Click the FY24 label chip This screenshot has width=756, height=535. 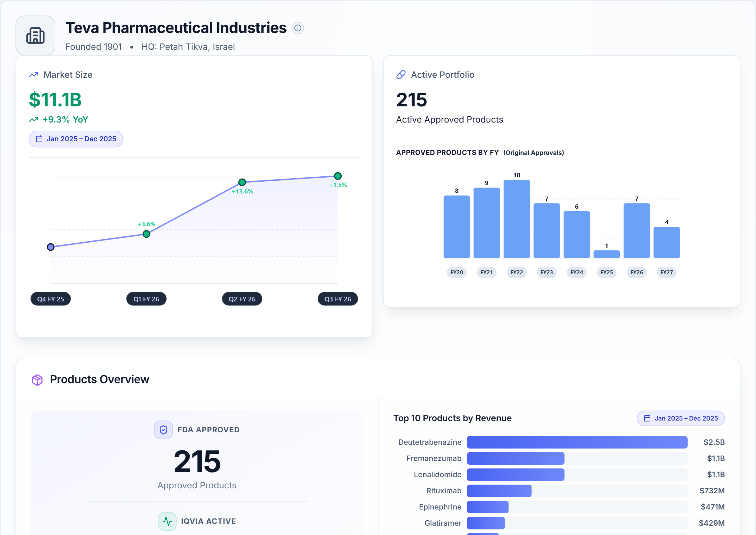577,272
